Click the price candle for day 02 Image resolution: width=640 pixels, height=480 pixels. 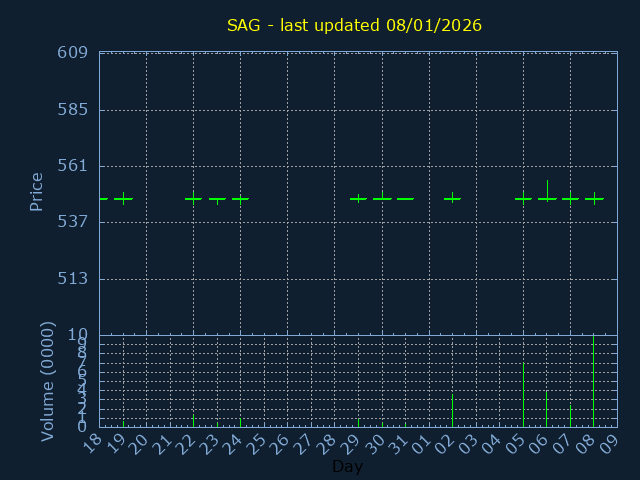pos(452,198)
